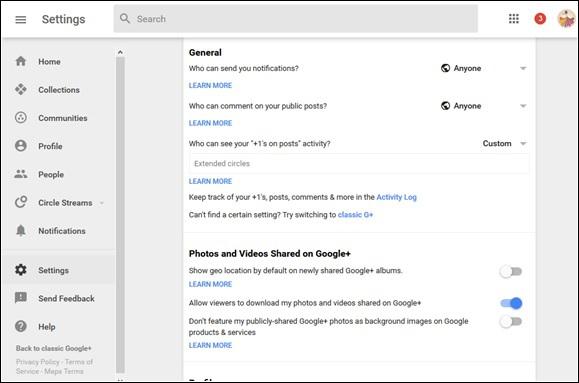Toggle don't feature photos as background images
Image resolution: width=579 pixels, height=383 pixels.
(x=511, y=321)
